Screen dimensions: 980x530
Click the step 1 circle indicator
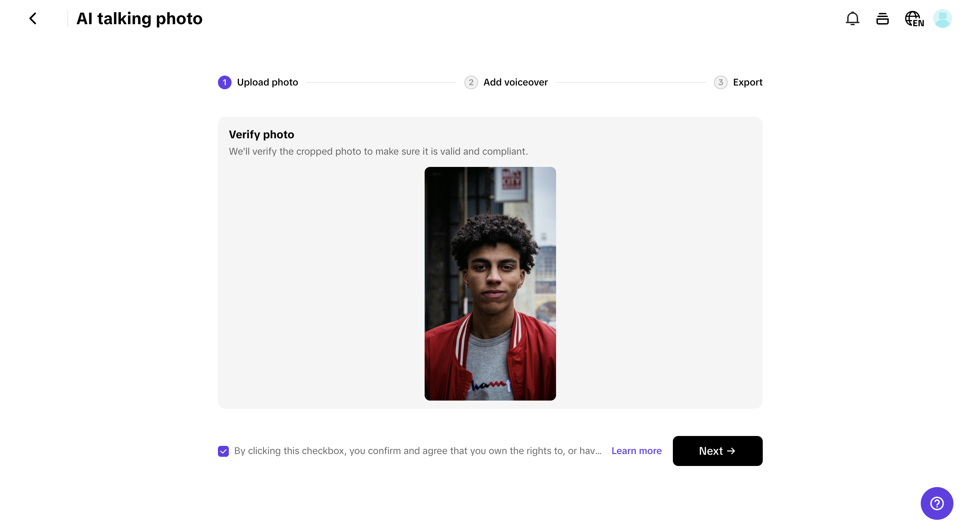(224, 82)
